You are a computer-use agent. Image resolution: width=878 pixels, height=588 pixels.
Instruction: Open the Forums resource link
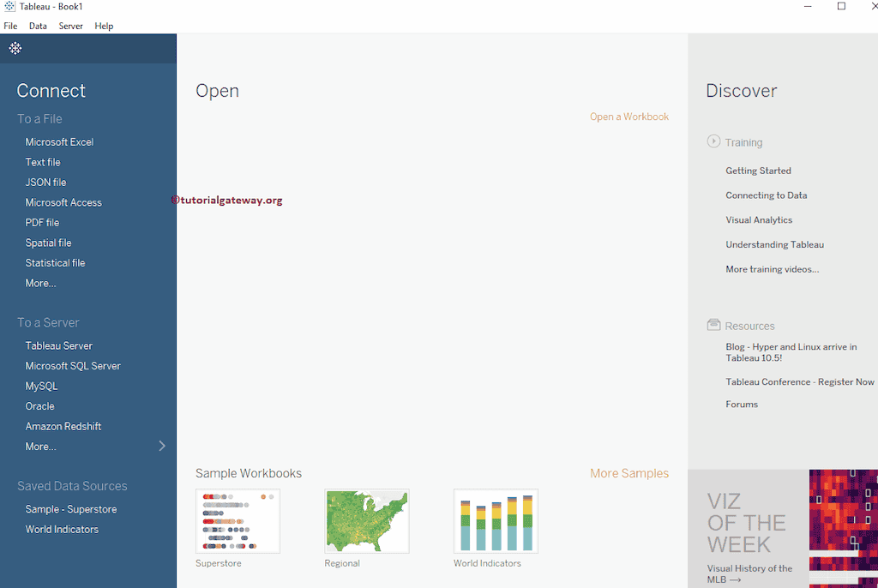742,405
